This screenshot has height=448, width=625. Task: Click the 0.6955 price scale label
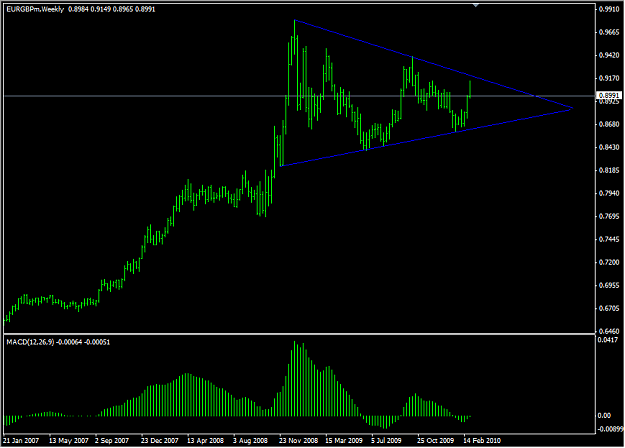click(x=610, y=285)
